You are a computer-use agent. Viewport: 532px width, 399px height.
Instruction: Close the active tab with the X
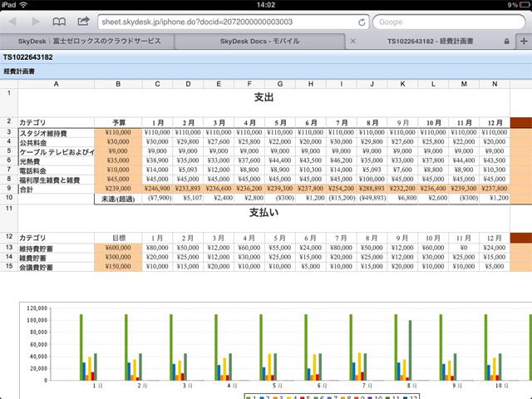coord(352,41)
